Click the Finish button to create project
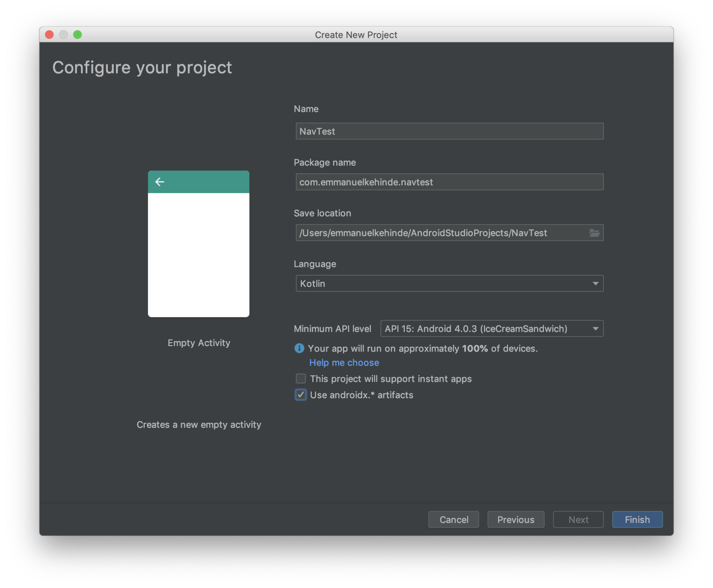Screen dimensions: 713x588 tap(637, 519)
